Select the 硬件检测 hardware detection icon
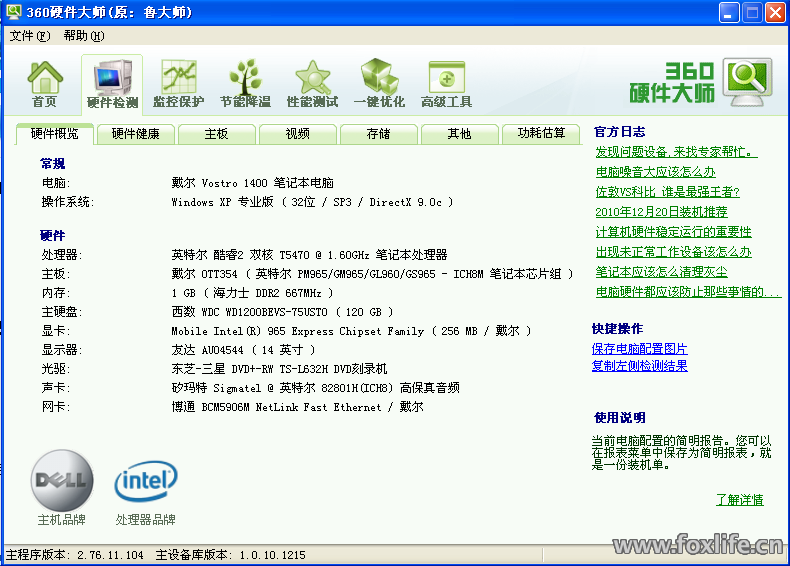Viewport: 790px width, 566px height. click(112, 83)
